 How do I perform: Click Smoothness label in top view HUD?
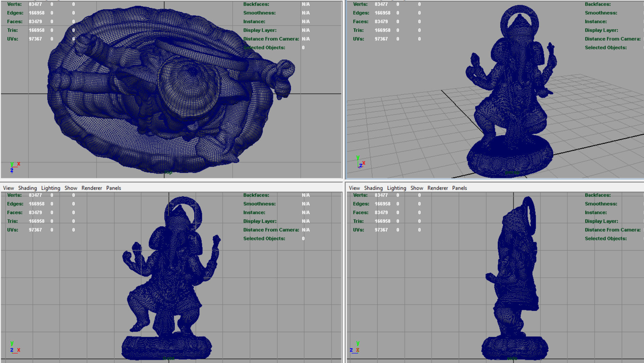click(259, 13)
